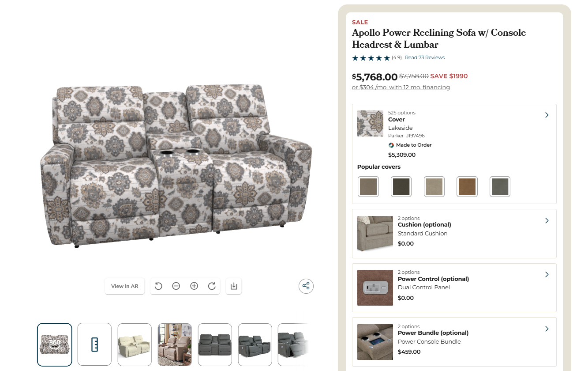Zoom in on the sofa preview

click(x=194, y=286)
